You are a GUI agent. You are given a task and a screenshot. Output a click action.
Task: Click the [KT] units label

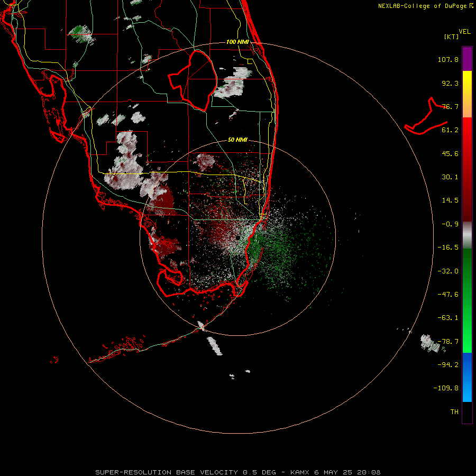point(452,36)
